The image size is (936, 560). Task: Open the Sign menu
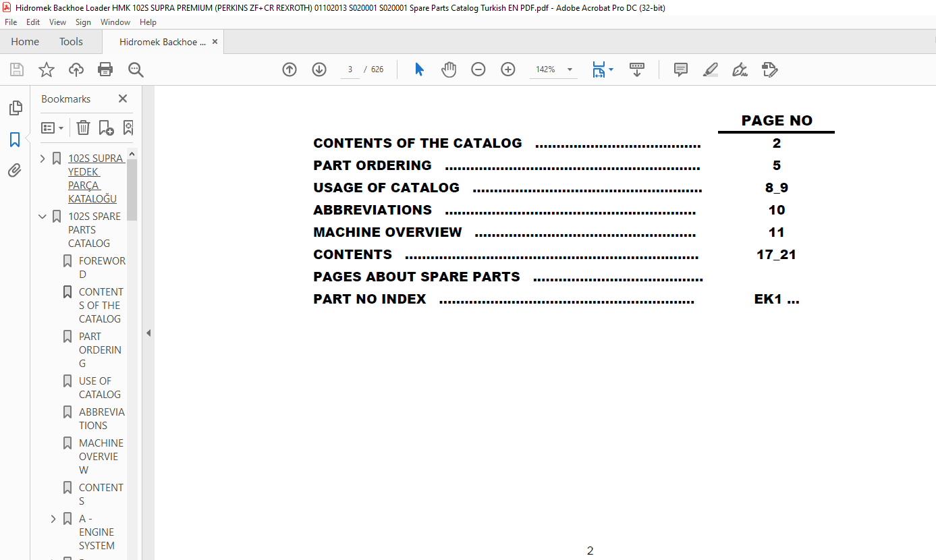coord(83,22)
